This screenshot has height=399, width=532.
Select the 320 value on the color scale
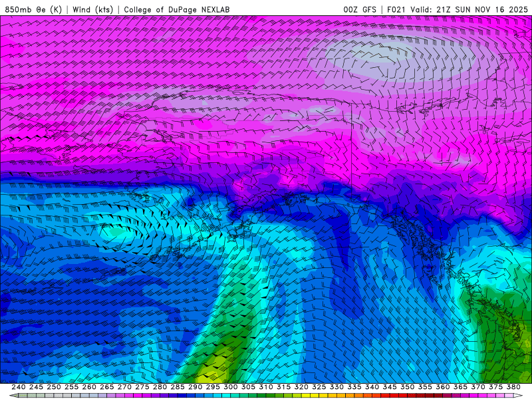click(301, 387)
